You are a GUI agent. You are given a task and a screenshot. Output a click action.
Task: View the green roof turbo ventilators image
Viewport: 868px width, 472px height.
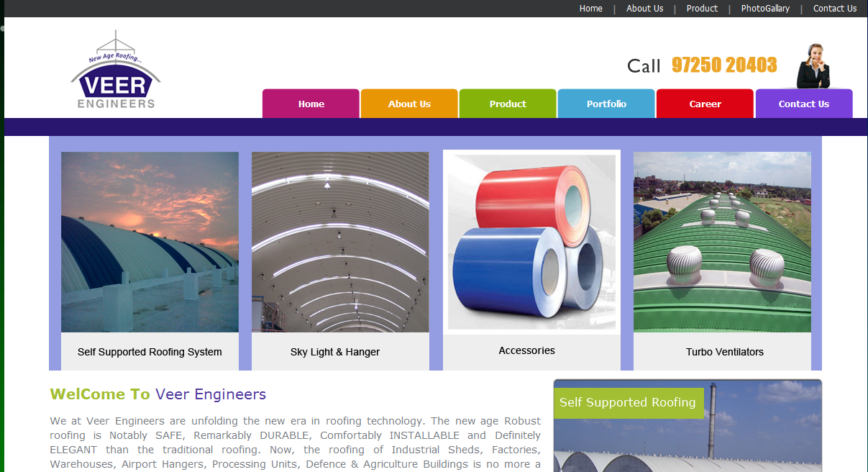point(722,242)
